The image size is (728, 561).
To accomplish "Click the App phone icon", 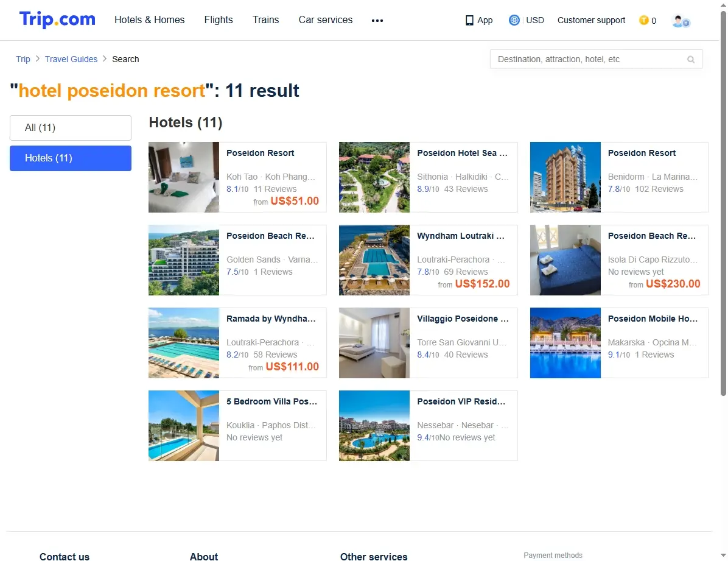I will point(469,21).
